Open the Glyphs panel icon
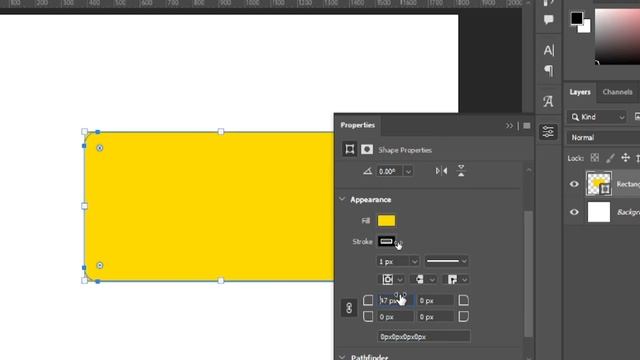 (x=548, y=101)
